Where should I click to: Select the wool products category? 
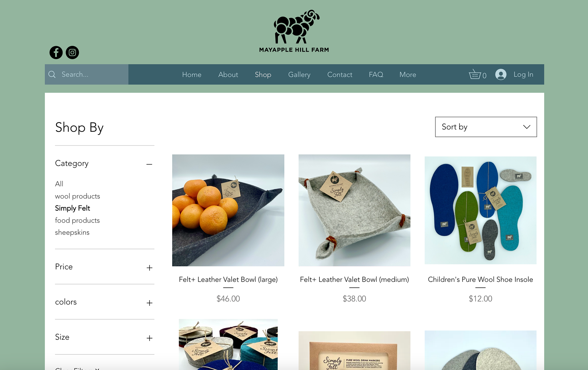pyautogui.click(x=77, y=196)
